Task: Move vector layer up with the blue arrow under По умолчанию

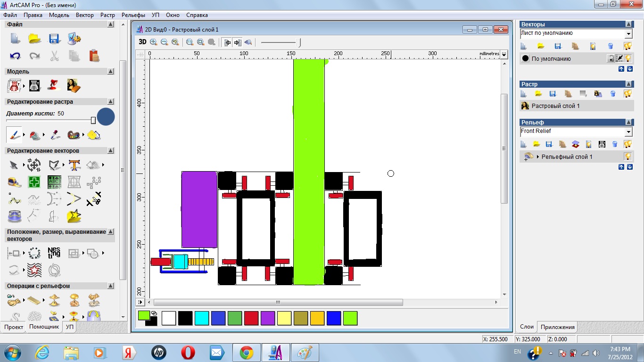Action: tap(621, 69)
